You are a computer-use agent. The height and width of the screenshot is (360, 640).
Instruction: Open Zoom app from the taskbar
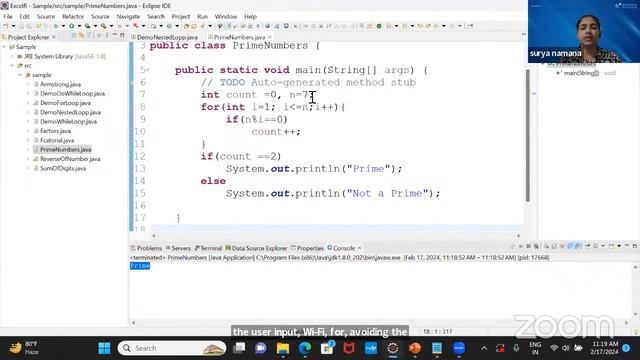(x=459, y=348)
